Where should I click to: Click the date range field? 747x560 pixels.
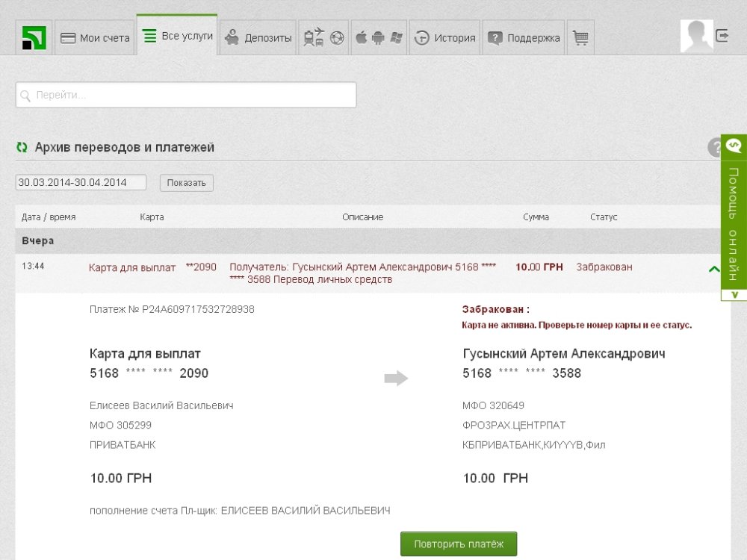point(81,183)
